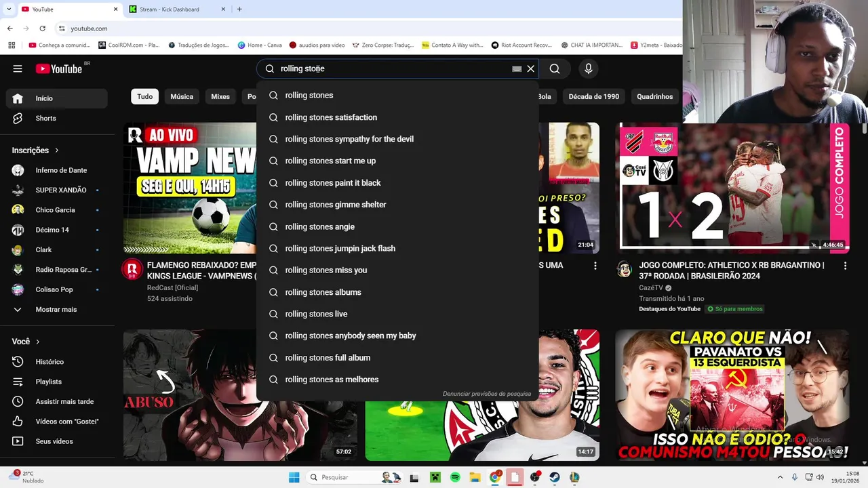Select the Música filter chip
868x488 pixels.
pyautogui.click(x=182, y=96)
